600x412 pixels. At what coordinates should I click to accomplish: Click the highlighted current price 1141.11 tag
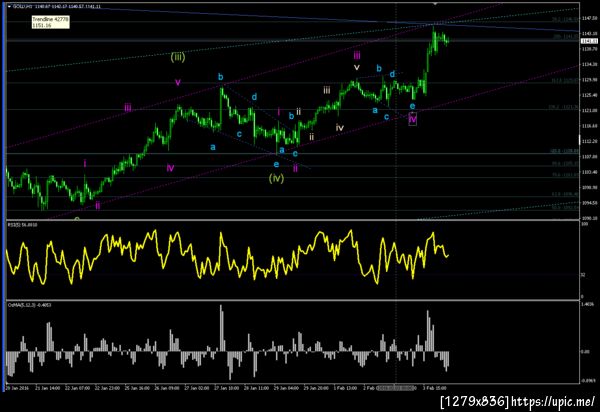point(589,41)
